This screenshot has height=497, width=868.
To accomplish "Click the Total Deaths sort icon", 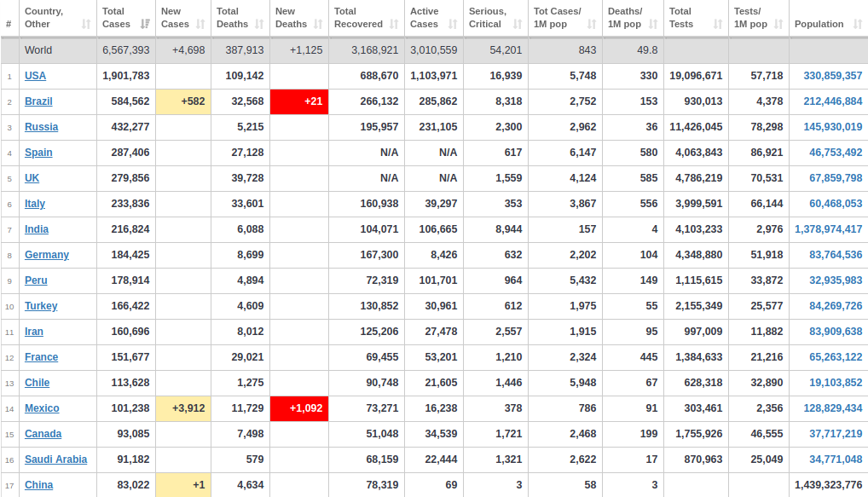I will (259, 25).
